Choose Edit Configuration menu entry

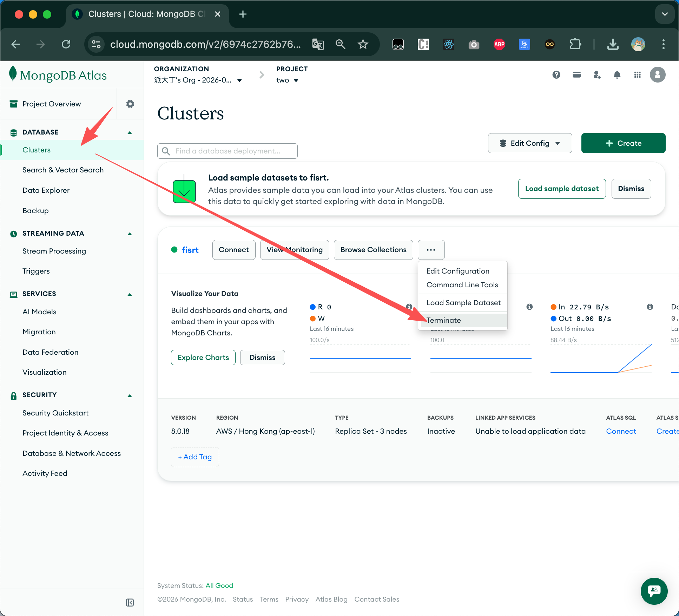[x=458, y=271]
